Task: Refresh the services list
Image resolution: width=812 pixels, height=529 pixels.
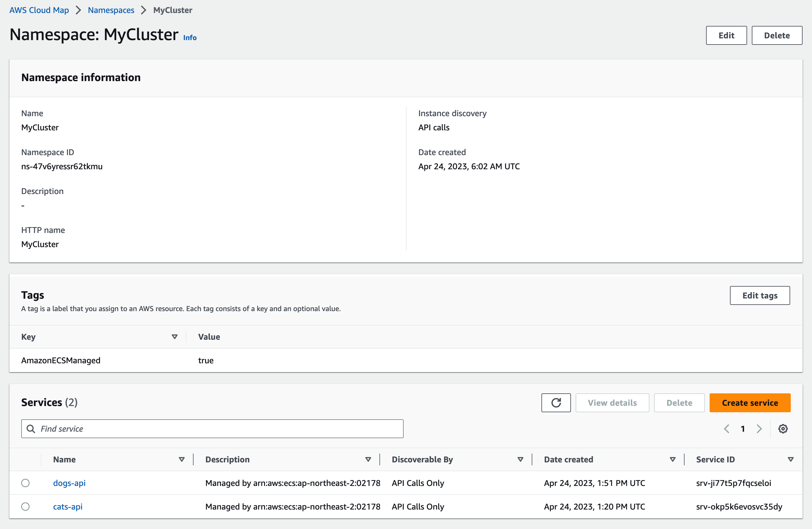Action: (x=555, y=402)
